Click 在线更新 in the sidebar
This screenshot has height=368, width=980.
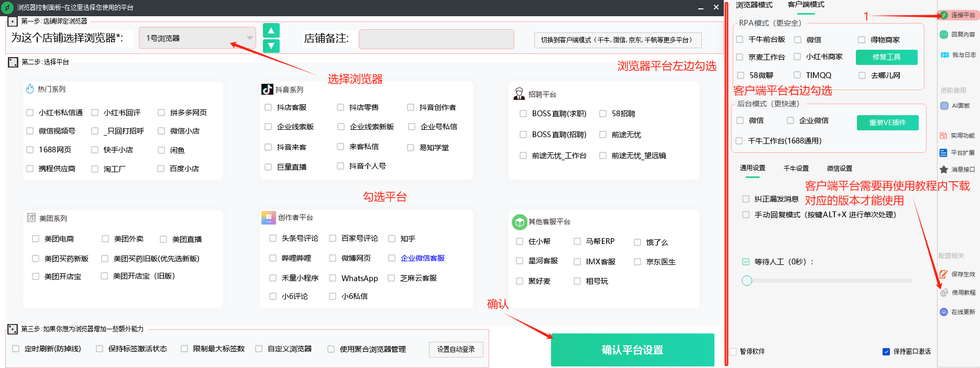pyautogui.click(x=958, y=312)
